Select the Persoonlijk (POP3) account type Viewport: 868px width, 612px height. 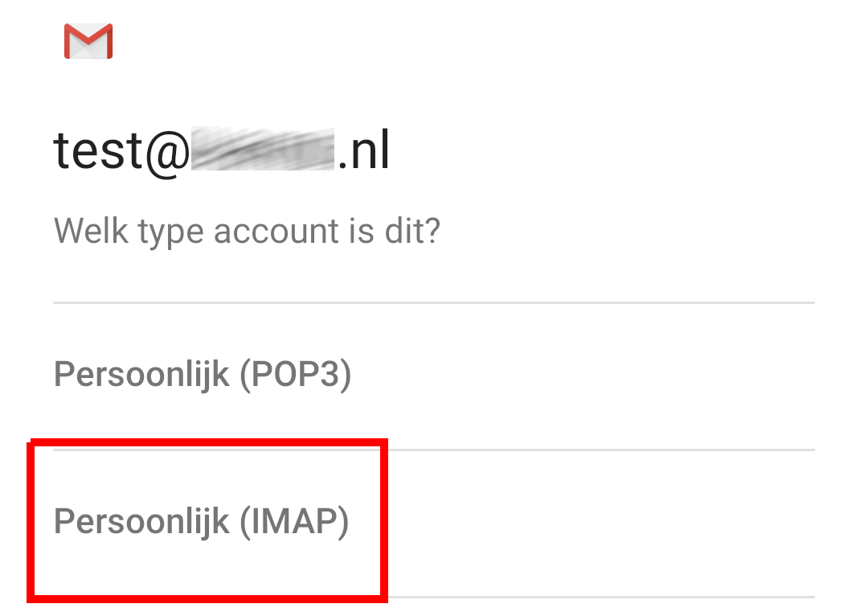tap(203, 376)
